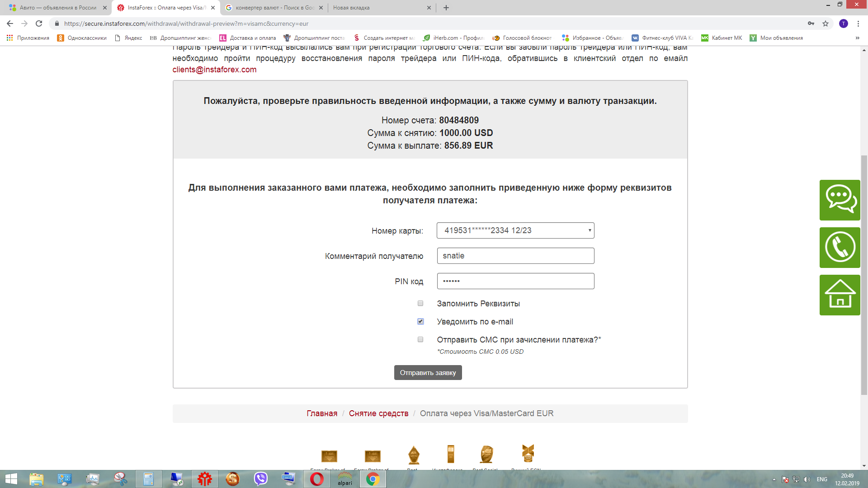
Task: Close the Авито tab
Action: [x=105, y=8]
